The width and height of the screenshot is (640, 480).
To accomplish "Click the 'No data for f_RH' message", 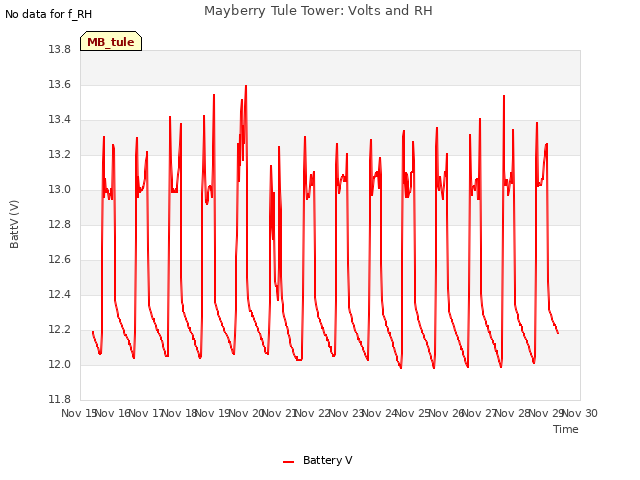I will click(x=49, y=14).
